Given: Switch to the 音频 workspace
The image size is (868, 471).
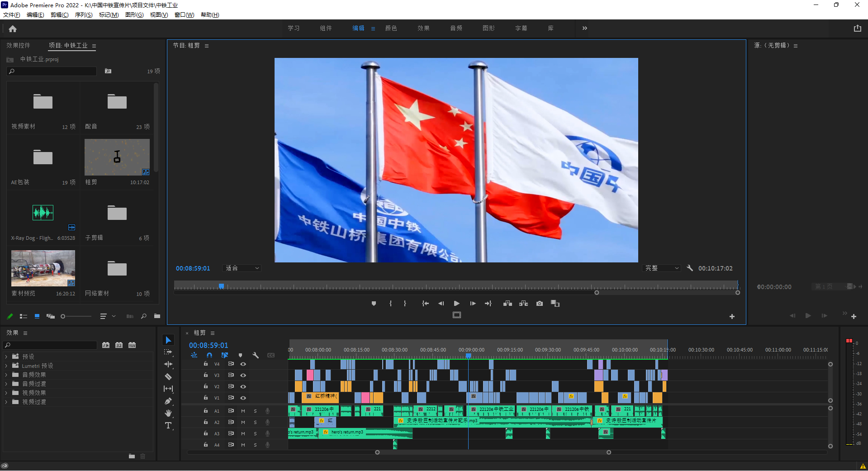Looking at the screenshot, I should [x=456, y=28].
